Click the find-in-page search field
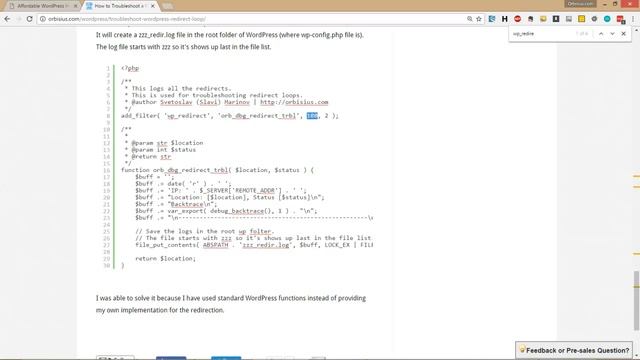This screenshot has width=640, height=360. (x=543, y=34)
